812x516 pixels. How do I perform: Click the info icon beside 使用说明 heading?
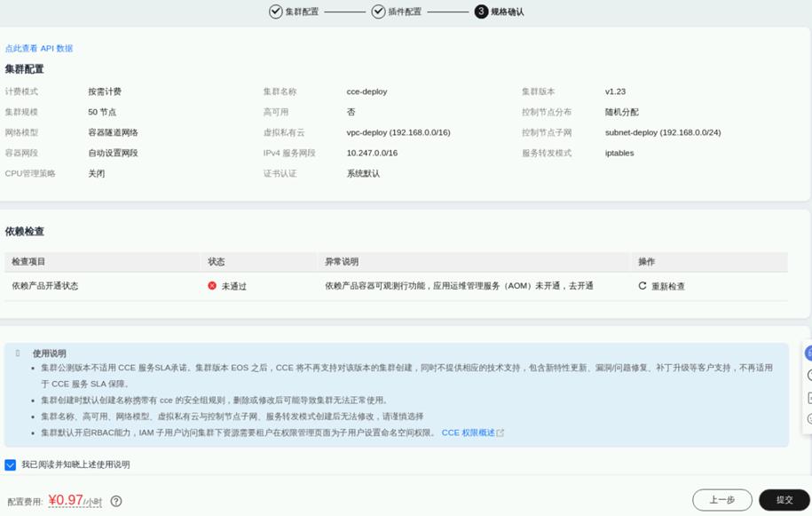click(x=18, y=353)
